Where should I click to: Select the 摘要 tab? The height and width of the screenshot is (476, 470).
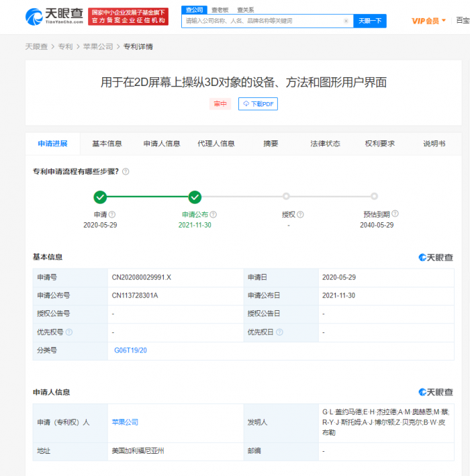[x=271, y=144]
